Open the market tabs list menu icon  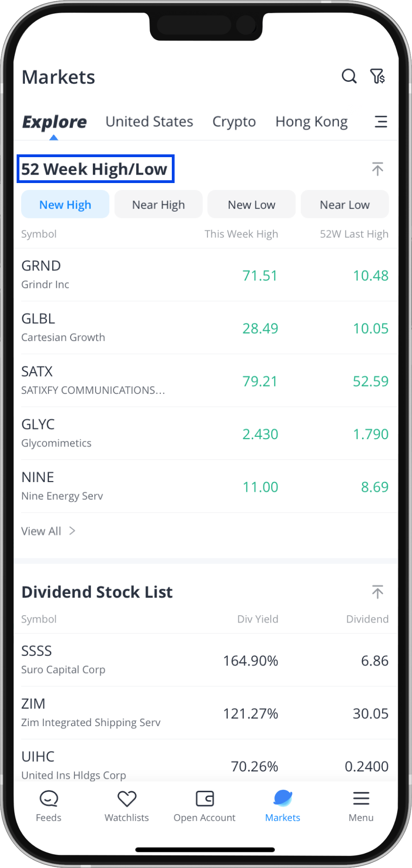pyautogui.click(x=381, y=122)
